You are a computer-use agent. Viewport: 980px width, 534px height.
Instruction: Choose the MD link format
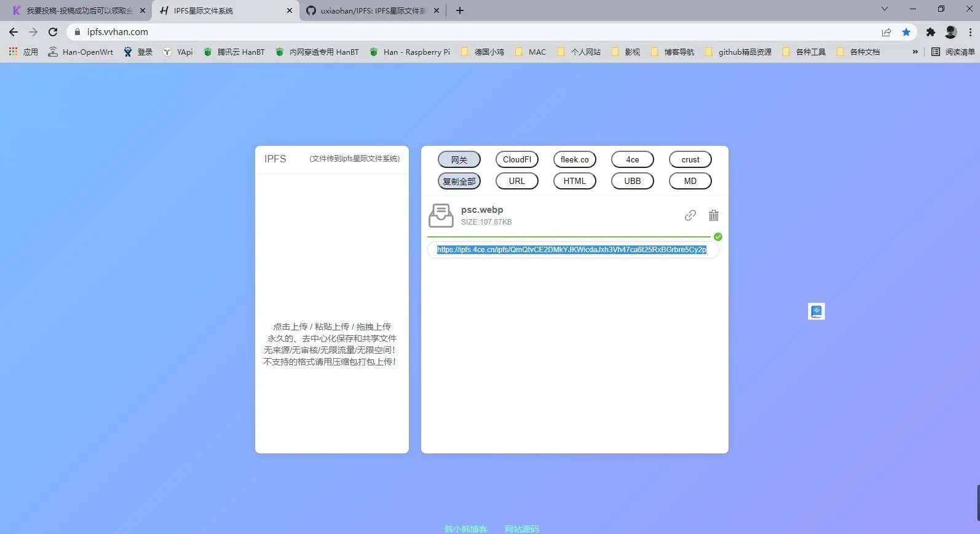click(x=690, y=181)
